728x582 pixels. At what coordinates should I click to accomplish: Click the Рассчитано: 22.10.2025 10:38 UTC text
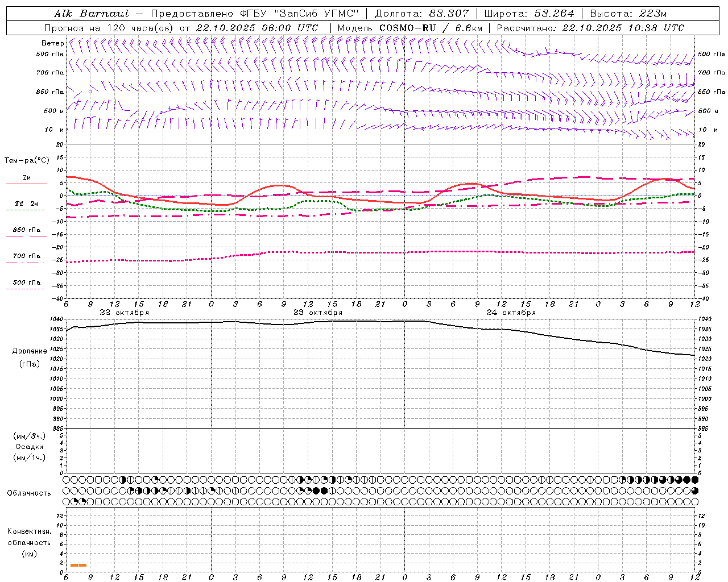(590, 28)
